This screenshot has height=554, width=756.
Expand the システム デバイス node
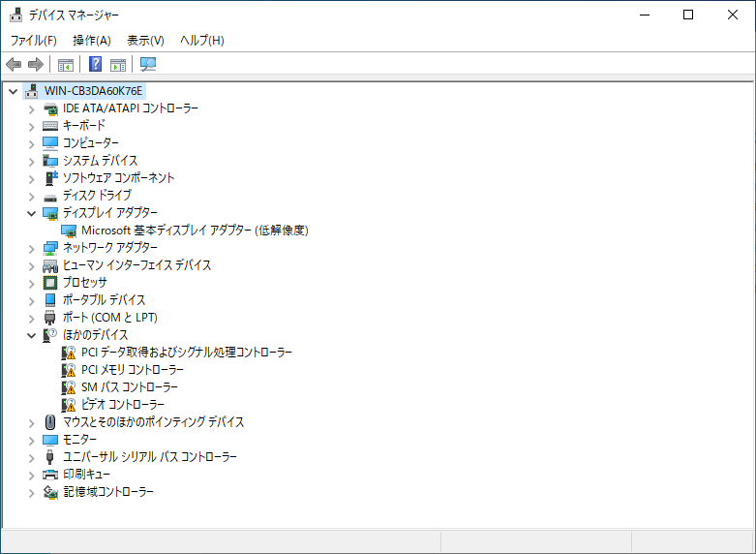(31, 162)
